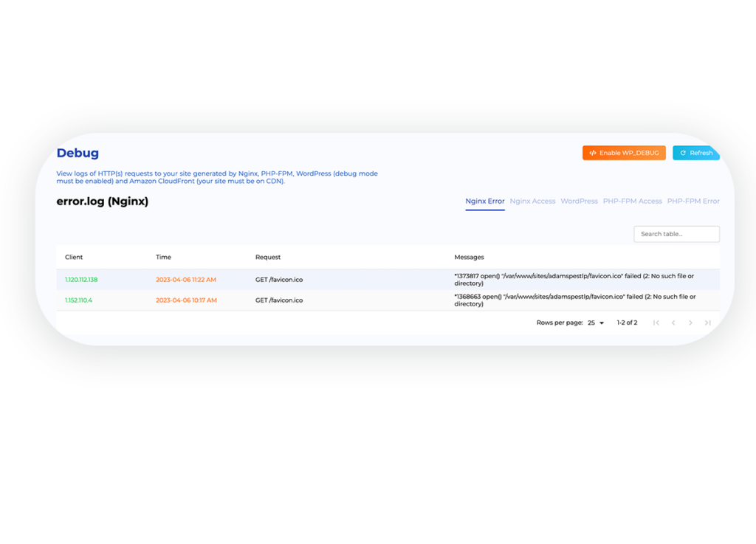This screenshot has width=756, height=544.
Task: Click the previous page arrow icon
Action: 673,323
